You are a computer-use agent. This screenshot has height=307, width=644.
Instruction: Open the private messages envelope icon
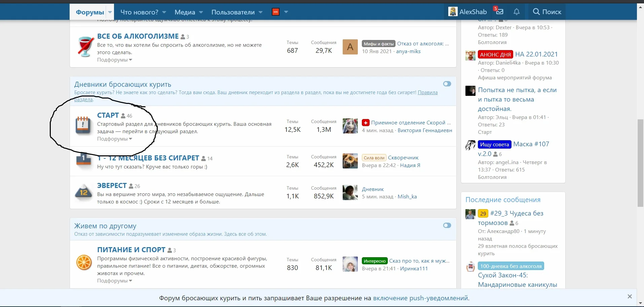tap(500, 12)
